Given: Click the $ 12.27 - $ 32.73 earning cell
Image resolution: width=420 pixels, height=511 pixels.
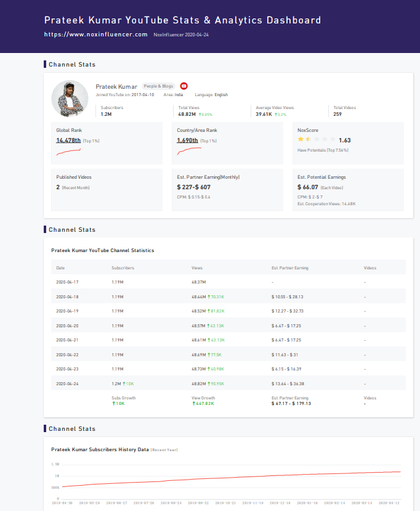Looking at the screenshot, I should coord(287,311).
